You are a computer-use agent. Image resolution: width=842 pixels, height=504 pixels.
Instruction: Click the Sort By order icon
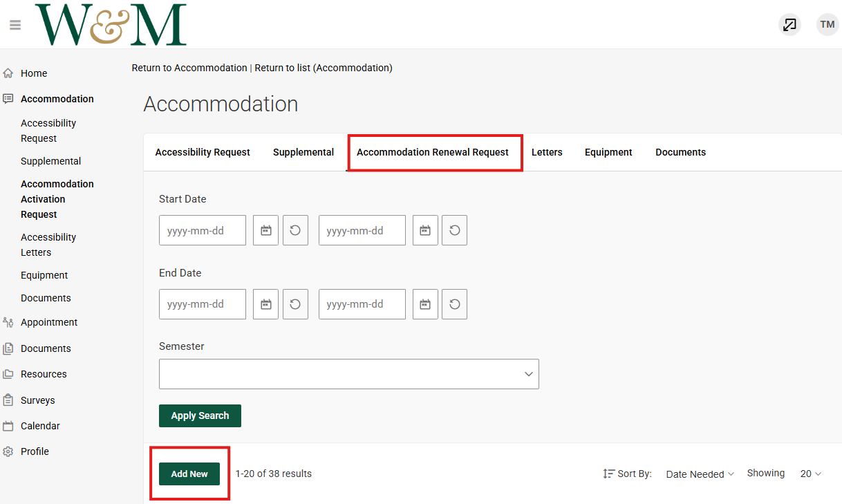pyautogui.click(x=609, y=474)
